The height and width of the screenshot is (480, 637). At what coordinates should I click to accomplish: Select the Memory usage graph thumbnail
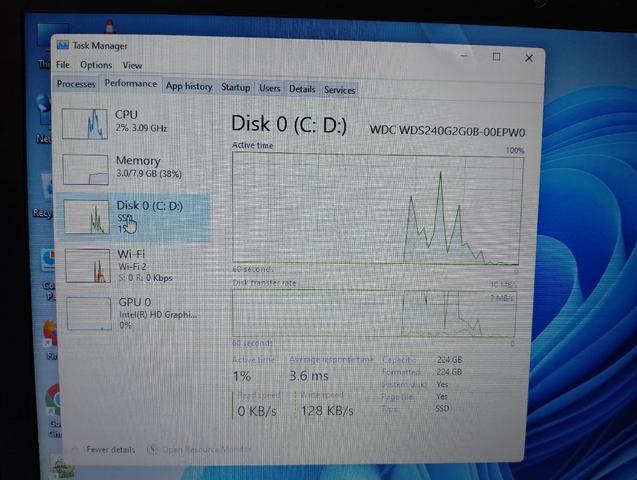pyautogui.click(x=86, y=169)
